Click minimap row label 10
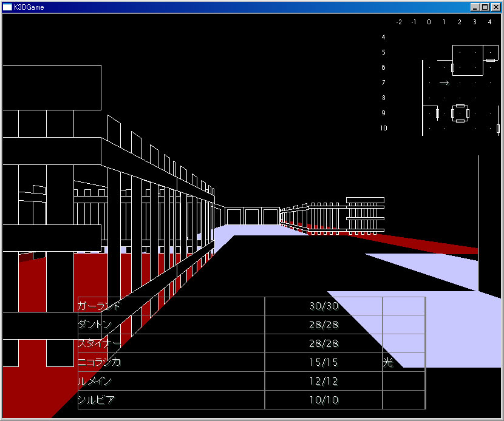Viewport: 504px width, 421px height. 384,128
